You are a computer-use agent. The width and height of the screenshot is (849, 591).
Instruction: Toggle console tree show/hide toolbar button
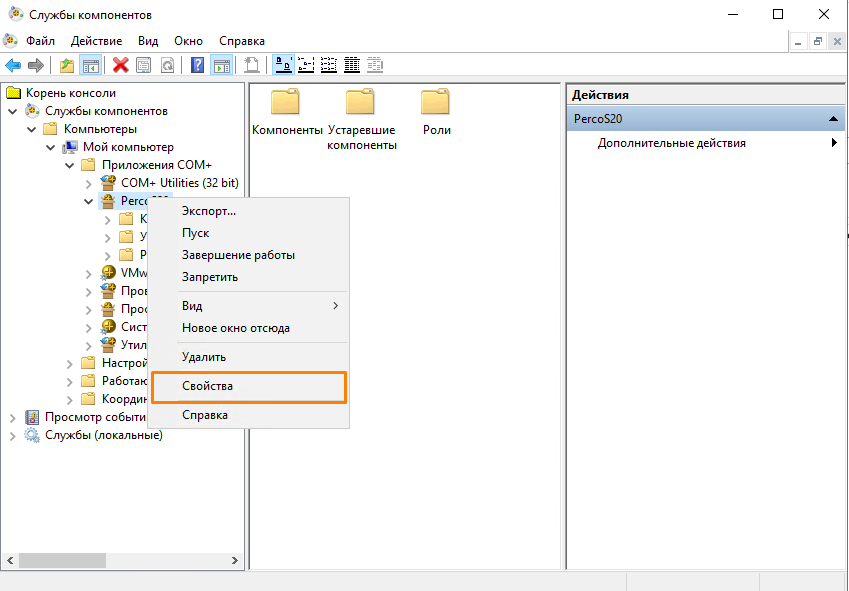[x=91, y=65]
